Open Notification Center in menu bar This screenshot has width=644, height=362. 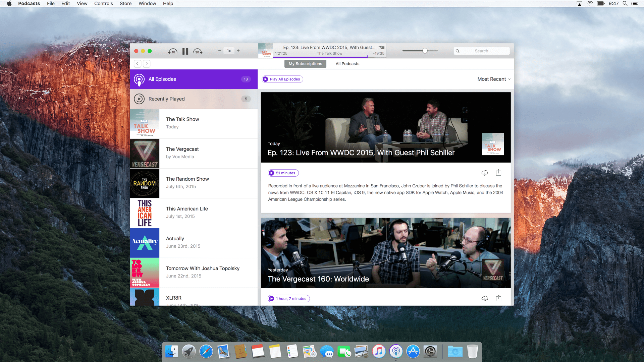634,3
